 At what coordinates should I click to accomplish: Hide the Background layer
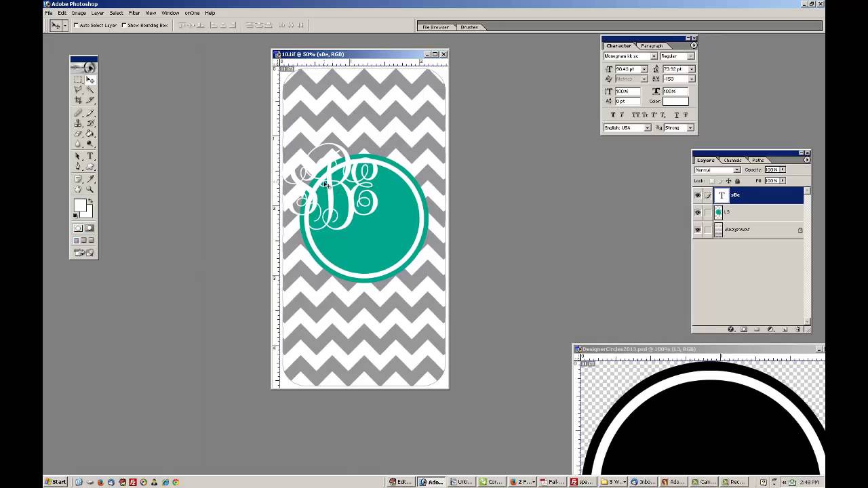698,230
